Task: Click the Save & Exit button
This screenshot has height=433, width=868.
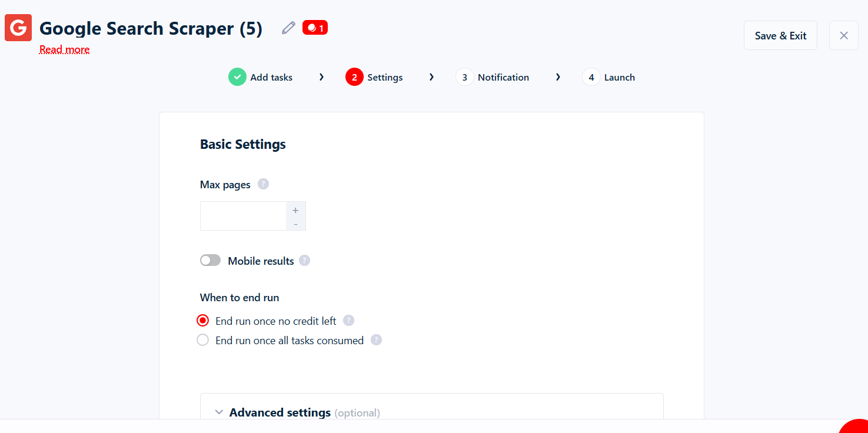Action: coord(780,35)
